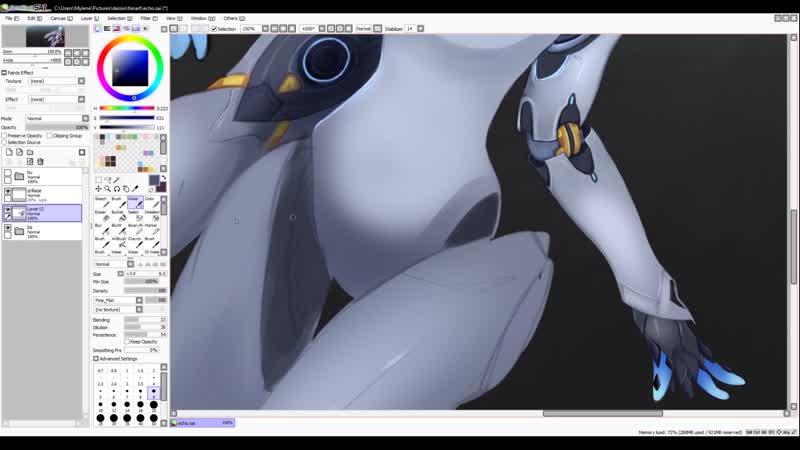Open the Stabilizer value dropdown
The height and width of the screenshot is (450, 800).
coord(420,29)
